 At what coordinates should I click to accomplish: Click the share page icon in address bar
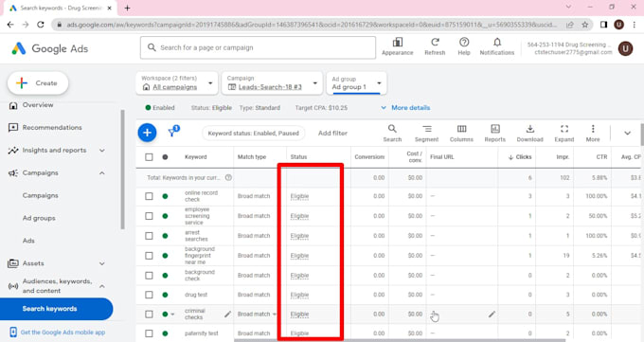tap(570, 25)
